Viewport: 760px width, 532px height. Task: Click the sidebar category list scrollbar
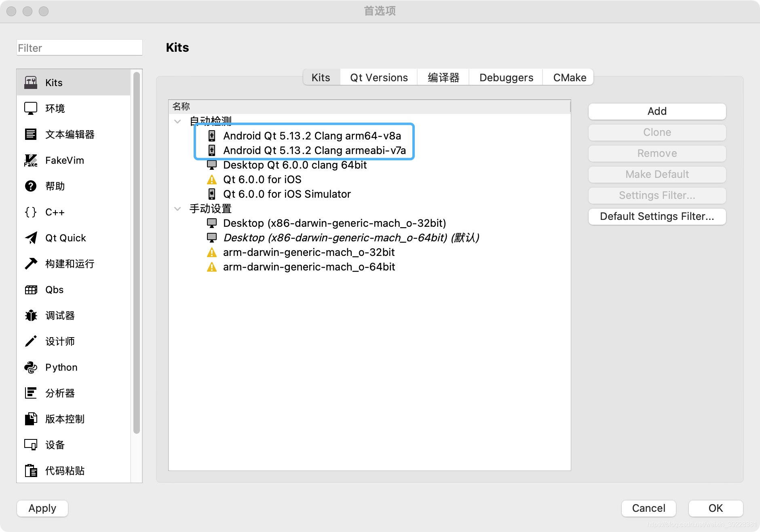point(137,253)
